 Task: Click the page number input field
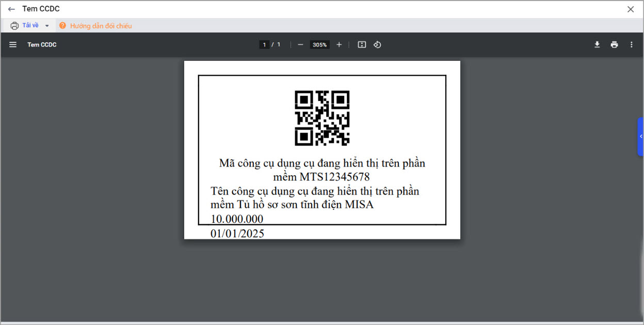click(264, 45)
